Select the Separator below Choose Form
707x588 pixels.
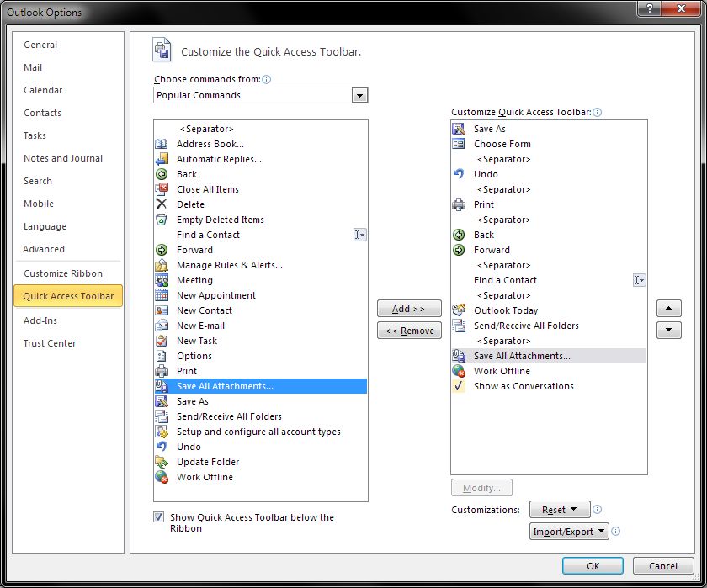coord(549,159)
